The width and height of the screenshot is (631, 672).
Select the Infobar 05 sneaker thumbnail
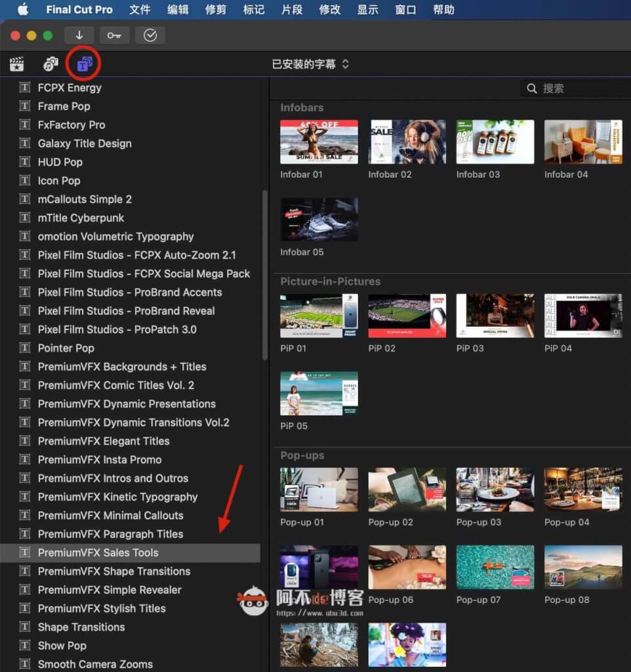coord(319,219)
